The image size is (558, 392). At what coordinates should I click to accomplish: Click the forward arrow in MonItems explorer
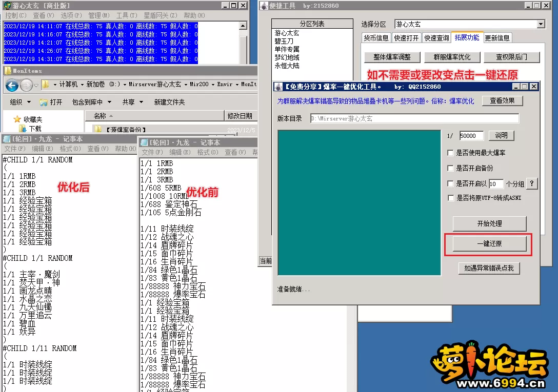point(26,86)
